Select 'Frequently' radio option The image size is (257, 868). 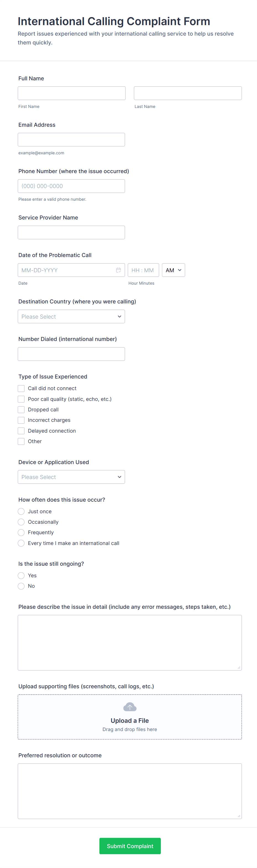[x=21, y=532]
